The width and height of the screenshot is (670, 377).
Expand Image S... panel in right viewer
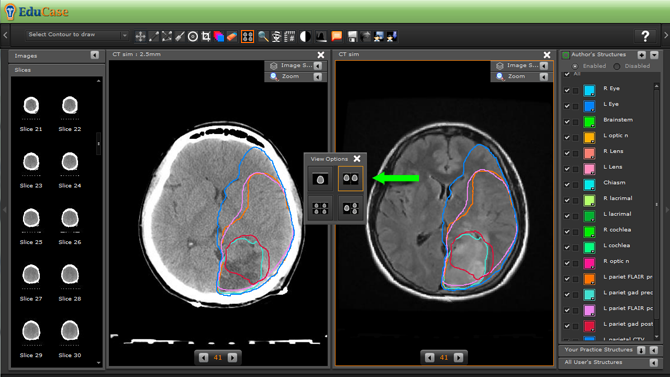click(x=544, y=65)
